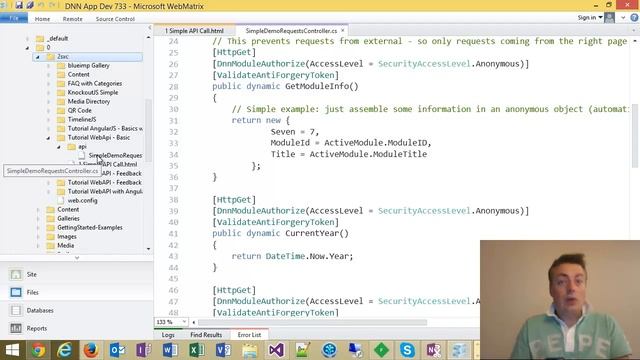The image size is (640, 360).
Task: Close the SimpleDemoRequestsController.cs tab
Action: pos(343,30)
